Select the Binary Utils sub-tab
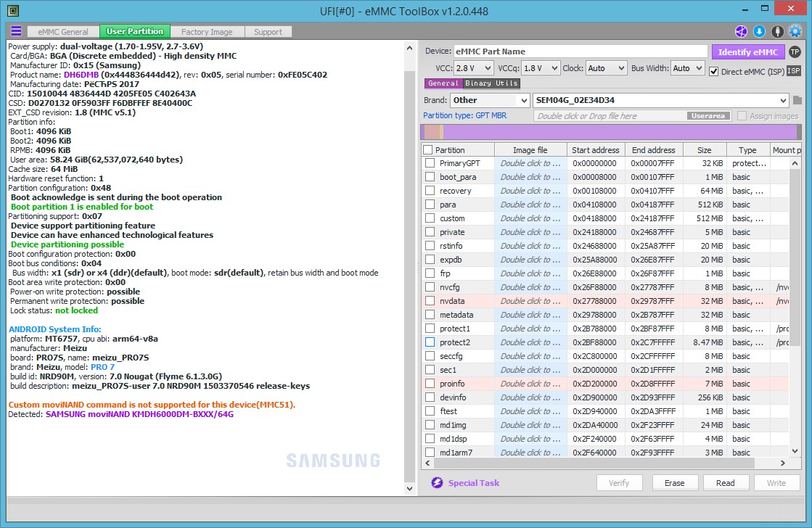The width and height of the screenshot is (812, 528). [491, 83]
